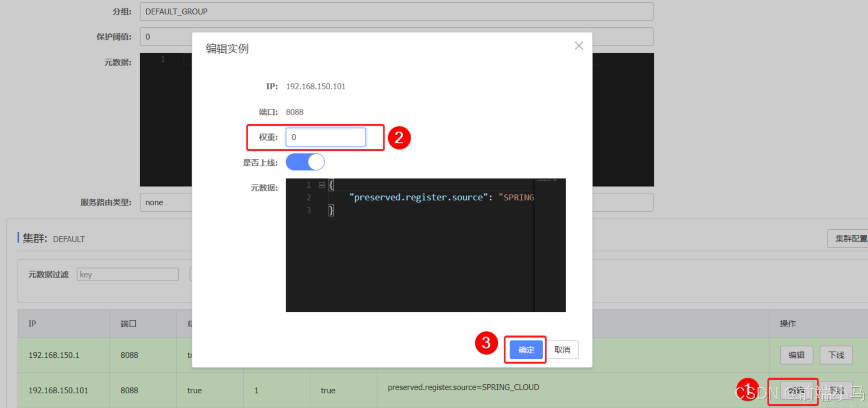Confirm with the blue 确定 button
The height and width of the screenshot is (408, 868).
526,350
